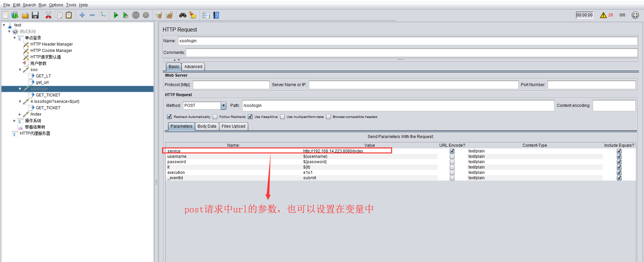Toggle Redirect Automatically checkbox
Viewport: 644px width, 262px height.
click(x=169, y=117)
